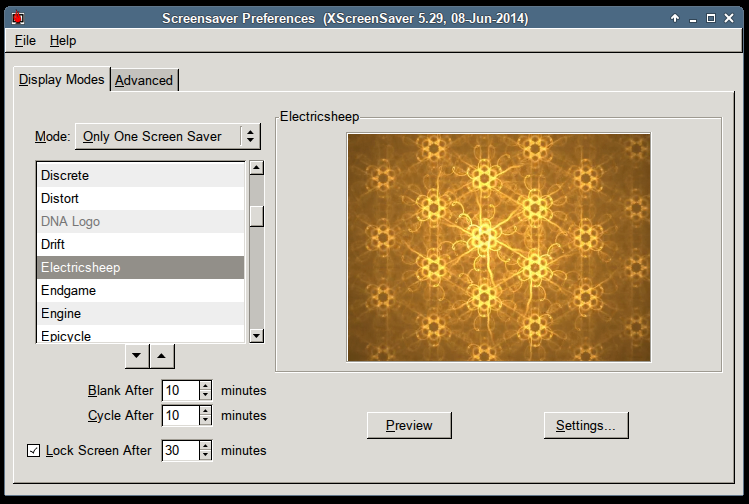Click the Electricsheep preview image
The height and width of the screenshot is (504, 749).
coord(499,247)
